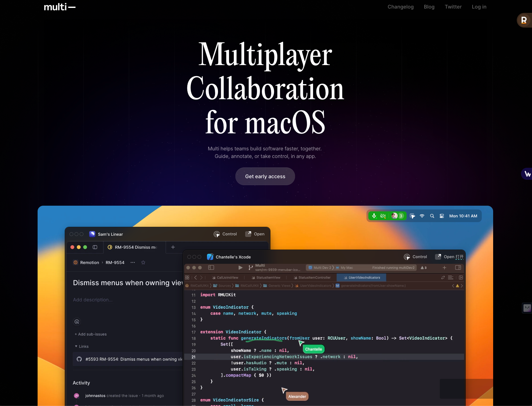Select the UserVideoIndicators tab
532x406 pixels.
click(361, 277)
